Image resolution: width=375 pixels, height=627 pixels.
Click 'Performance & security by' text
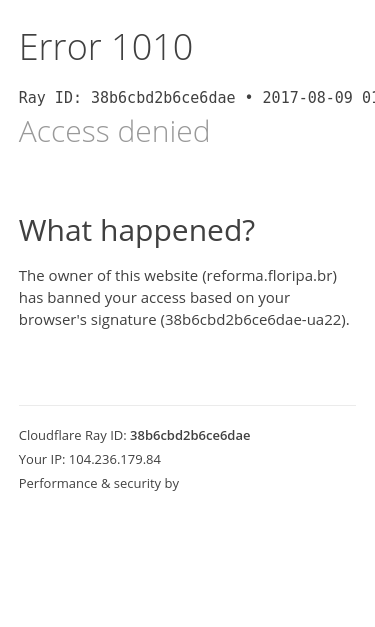click(99, 484)
